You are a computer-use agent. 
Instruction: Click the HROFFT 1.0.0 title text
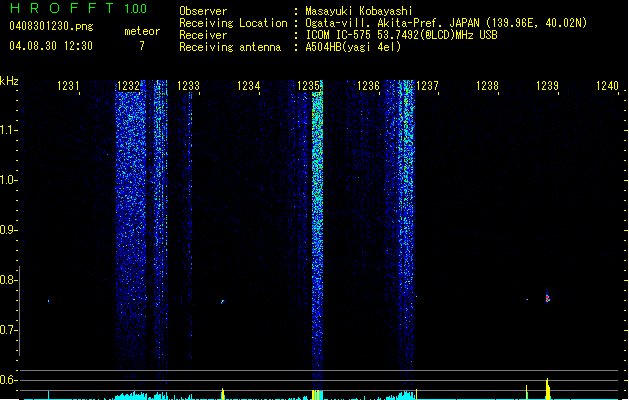[x=79, y=8]
